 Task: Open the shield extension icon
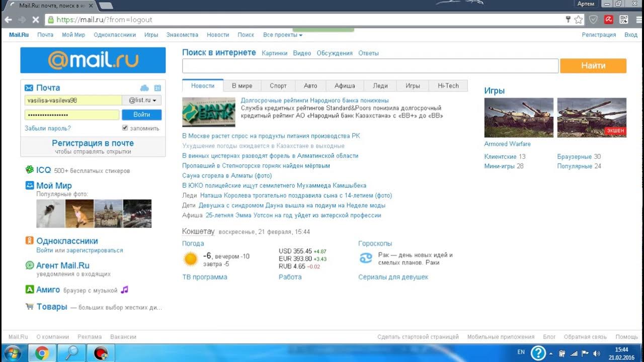(x=594, y=20)
